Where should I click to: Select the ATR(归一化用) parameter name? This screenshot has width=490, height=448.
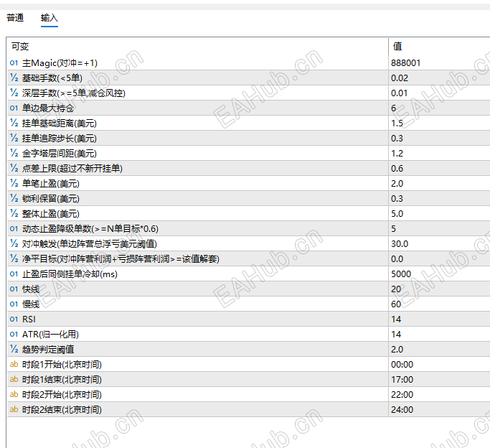click(50, 334)
